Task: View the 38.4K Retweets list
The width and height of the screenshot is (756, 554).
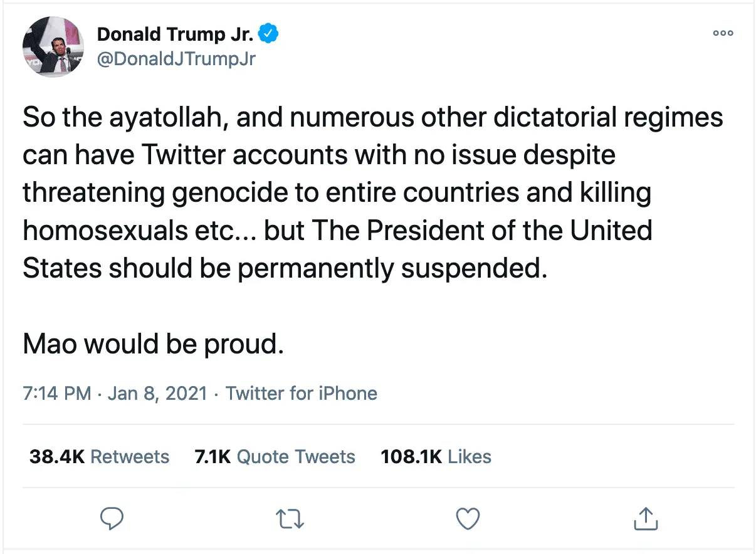Action: click(x=99, y=457)
